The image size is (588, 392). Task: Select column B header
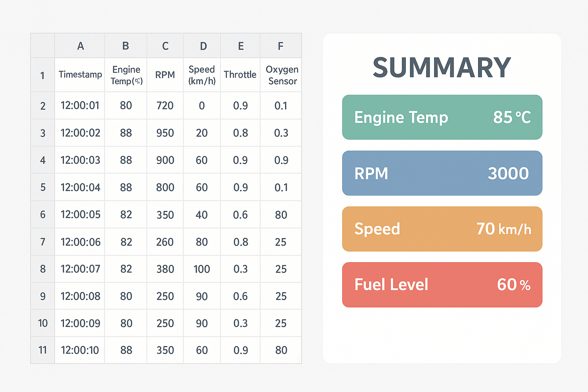pos(126,46)
